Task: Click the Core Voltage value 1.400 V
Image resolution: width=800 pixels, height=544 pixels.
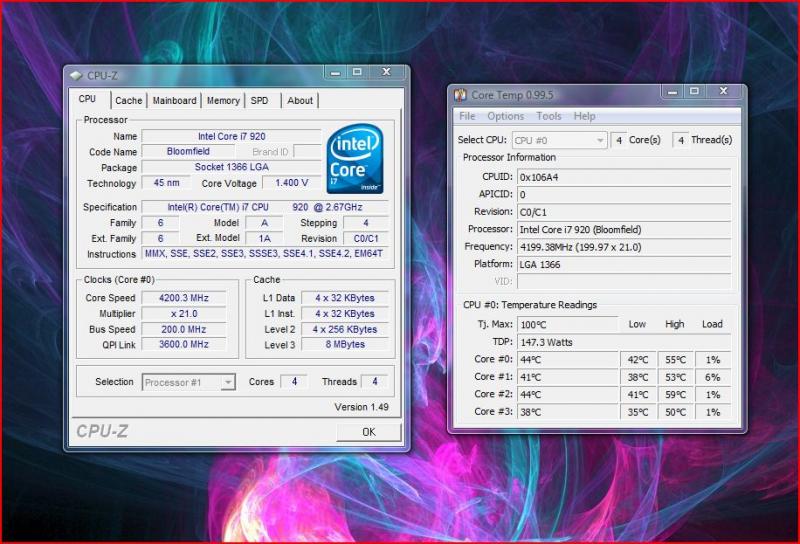Action: tap(292, 183)
